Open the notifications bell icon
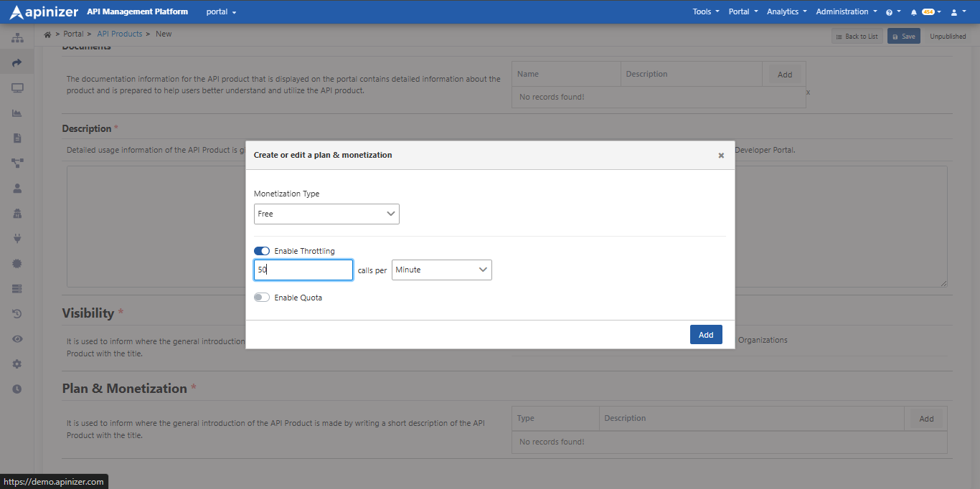980x489 pixels. (913, 12)
